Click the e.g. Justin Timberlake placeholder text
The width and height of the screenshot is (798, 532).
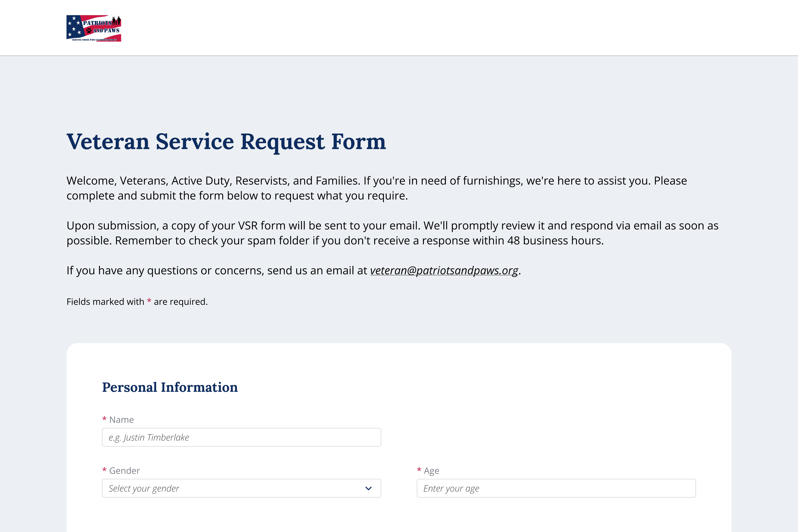[x=149, y=437]
